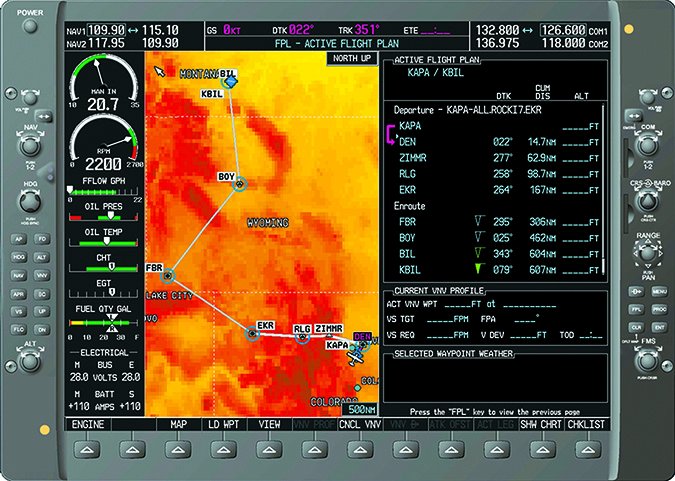Toggle the VS vertical speed key
675x481 pixels.
[19, 312]
